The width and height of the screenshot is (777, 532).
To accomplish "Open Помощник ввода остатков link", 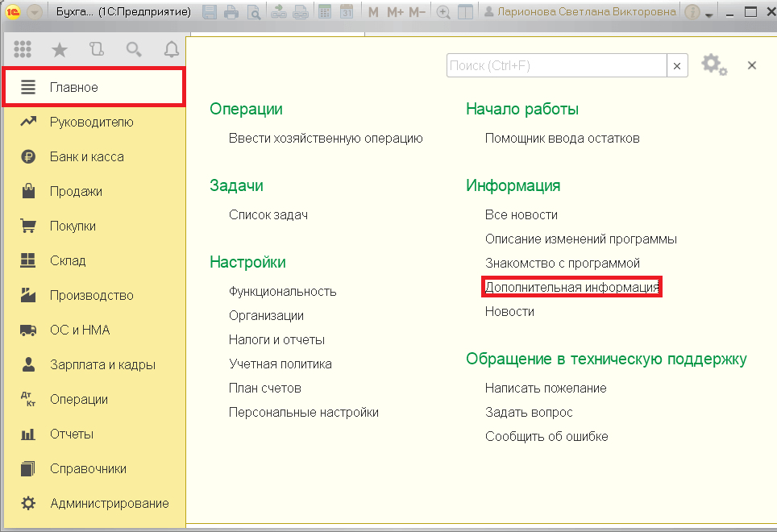I will point(562,138).
